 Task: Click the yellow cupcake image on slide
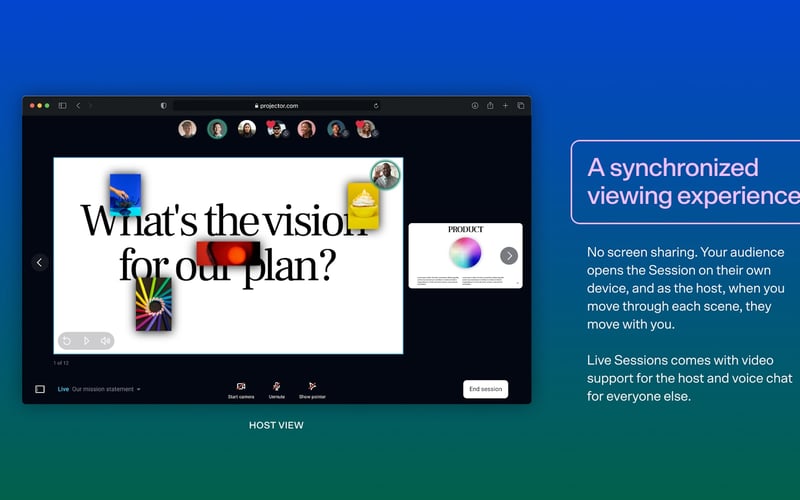pyautogui.click(x=363, y=206)
